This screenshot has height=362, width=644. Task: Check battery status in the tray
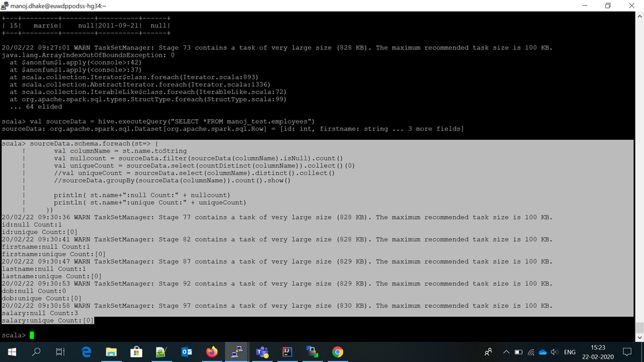[519, 352]
